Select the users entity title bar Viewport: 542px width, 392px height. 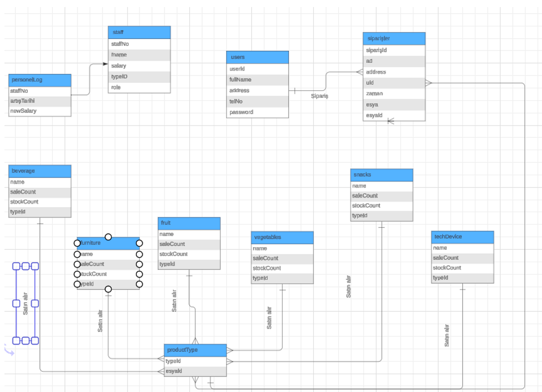click(x=257, y=57)
